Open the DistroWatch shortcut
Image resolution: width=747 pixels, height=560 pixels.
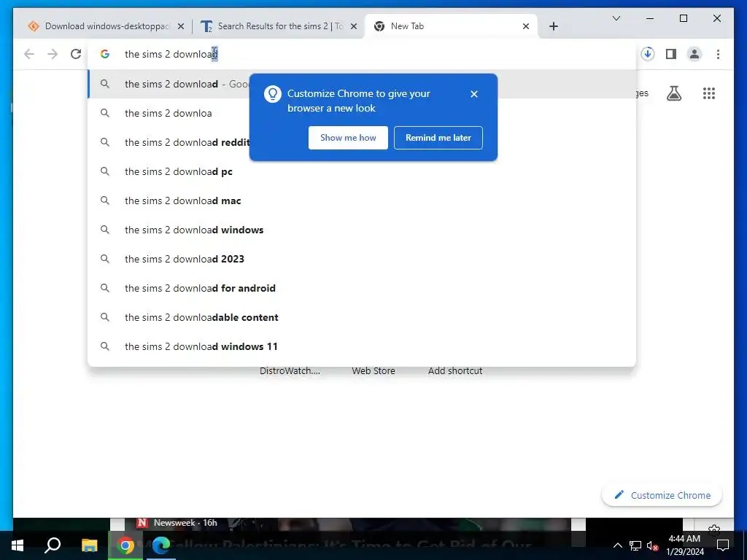click(290, 370)
